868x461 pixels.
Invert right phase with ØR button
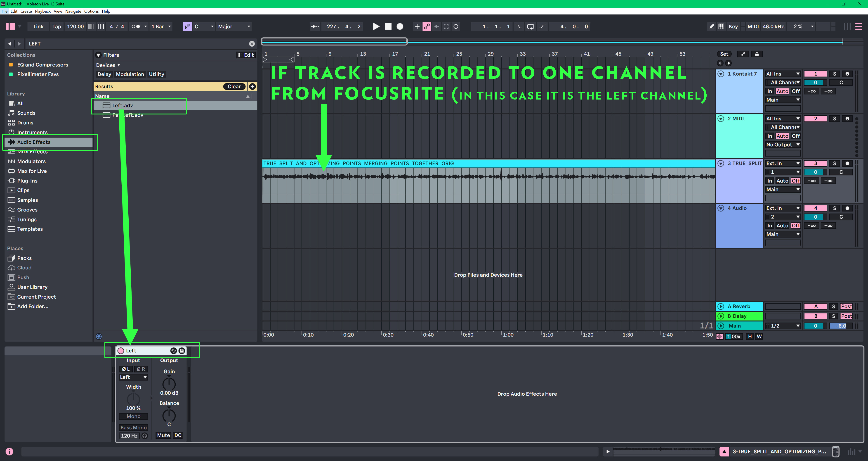pos(141,369)
